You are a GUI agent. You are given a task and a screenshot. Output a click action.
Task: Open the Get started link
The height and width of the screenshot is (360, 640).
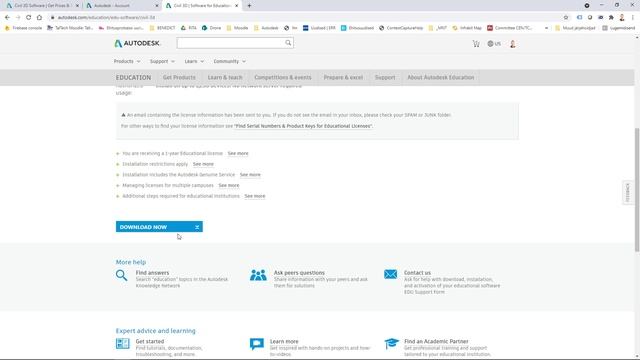click(x=150, y=341)
